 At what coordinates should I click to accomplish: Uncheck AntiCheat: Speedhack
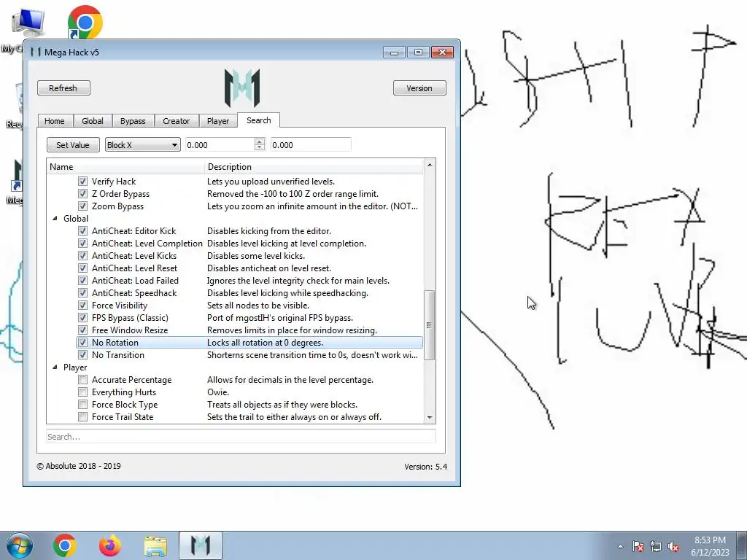click(83, 293)
